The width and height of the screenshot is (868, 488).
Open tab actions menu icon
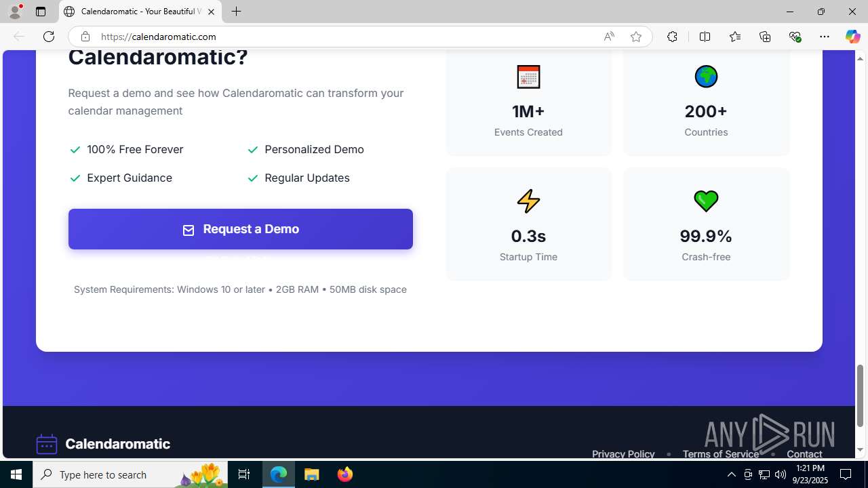point(41,12)
